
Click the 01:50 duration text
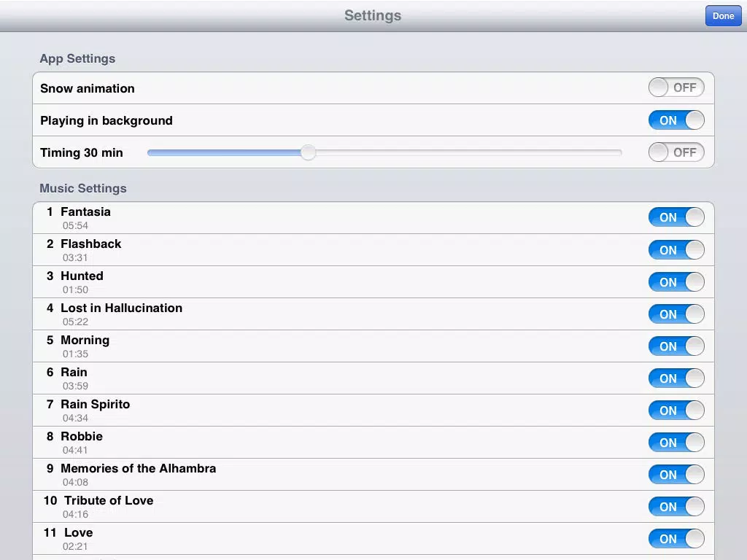point(75,289)
